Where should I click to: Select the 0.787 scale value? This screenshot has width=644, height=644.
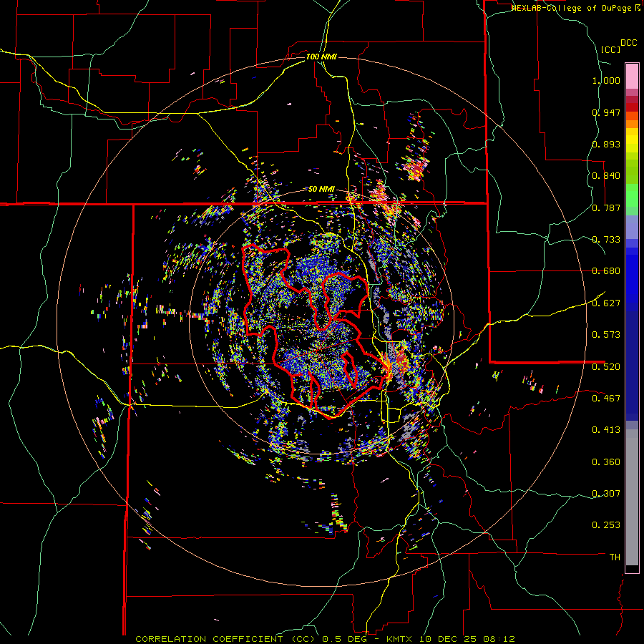(606, 208)
